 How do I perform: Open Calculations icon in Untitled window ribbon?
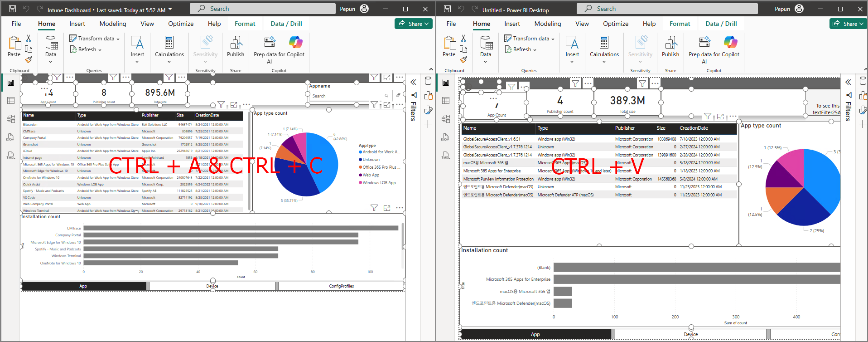(604, 43)
